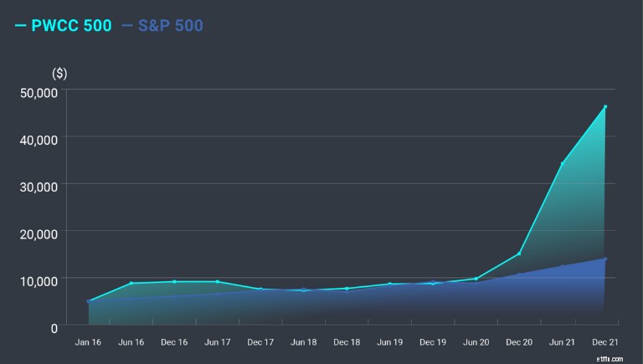Select the PWCC 500 Dec 16 data point
This screenshot has height=364, width=643.
tap(174, 282)
